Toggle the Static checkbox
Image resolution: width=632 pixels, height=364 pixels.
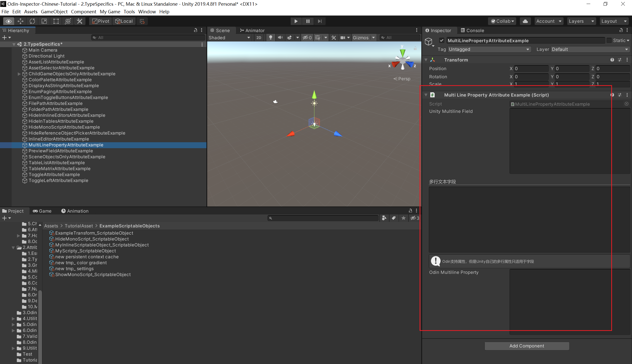609,40
